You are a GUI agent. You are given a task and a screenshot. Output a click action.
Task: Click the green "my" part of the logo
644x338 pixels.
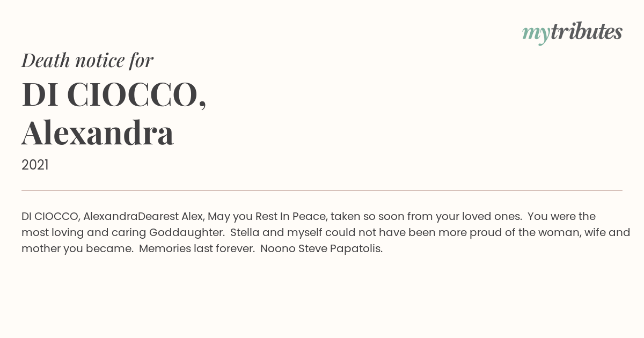[536, 34]
